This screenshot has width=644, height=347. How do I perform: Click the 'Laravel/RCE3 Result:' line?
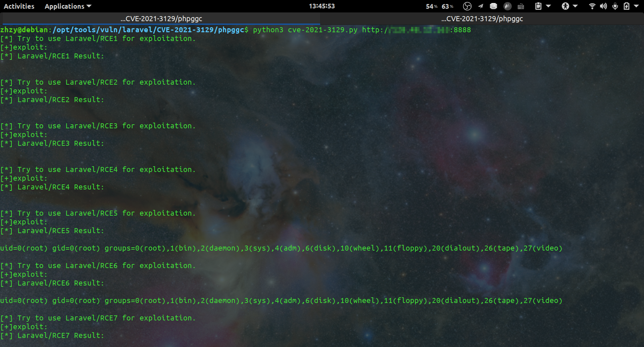click(x=52, y=143)
